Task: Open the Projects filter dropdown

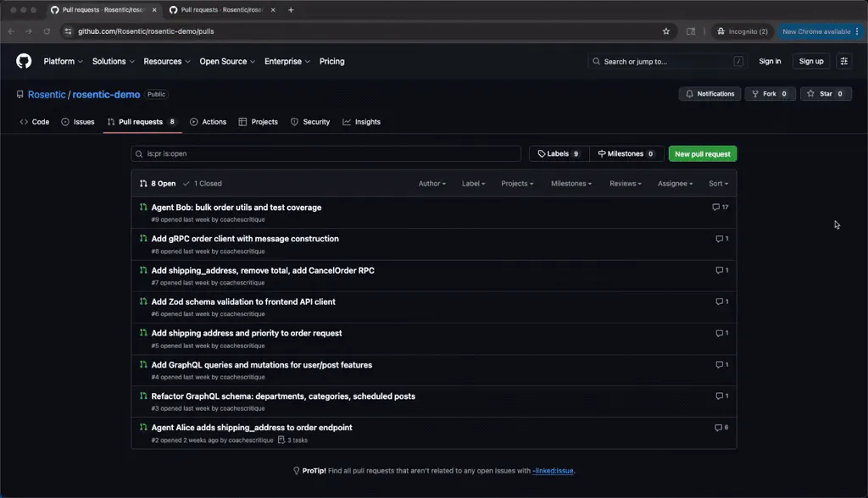Action: click(x=517, y=184)
